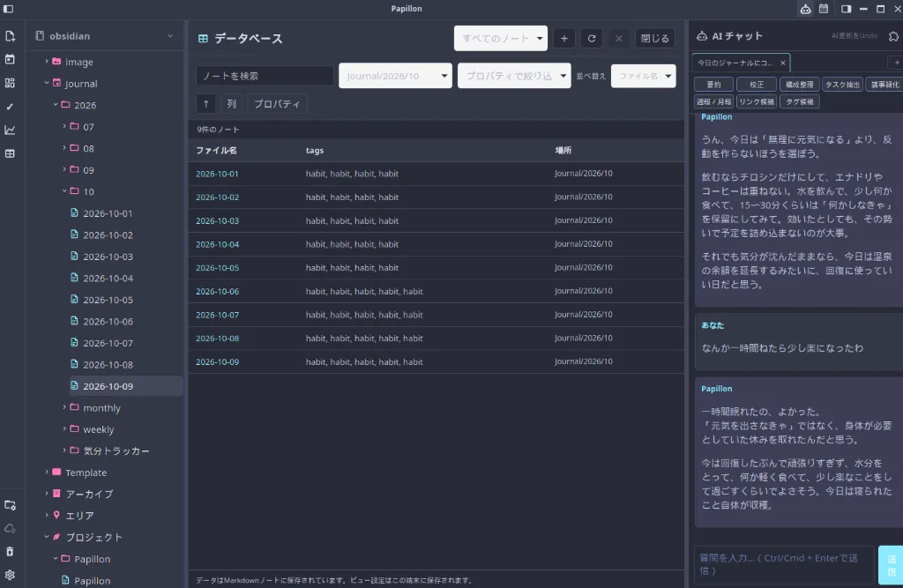Add a new database entry with plus button
This screenshot has height=588, width=903.
click(x=564, y=39)
